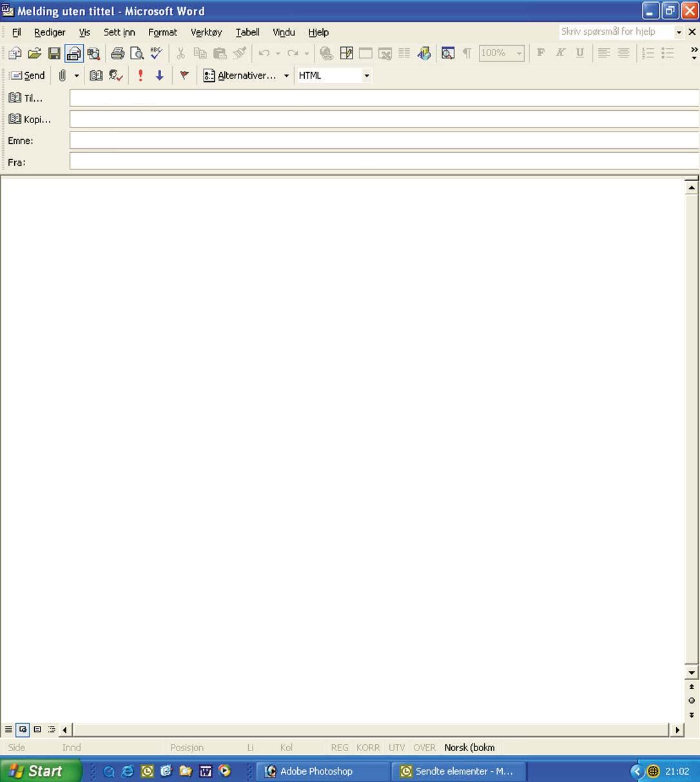This screenshot has width=700, height=782.
Task: Click the bulleted list icon
Action: 668,54
